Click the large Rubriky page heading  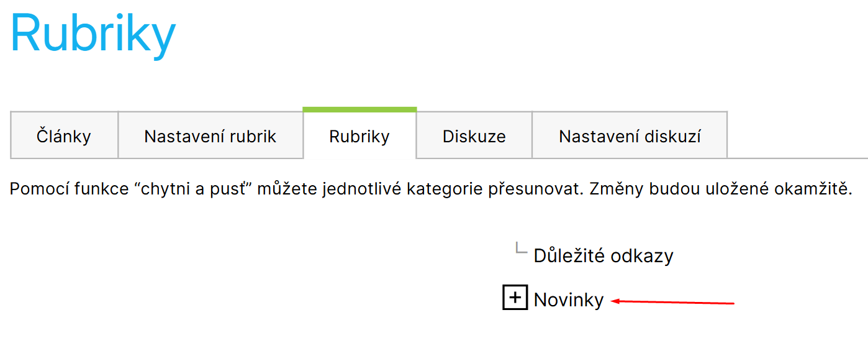tap(93, 34)
